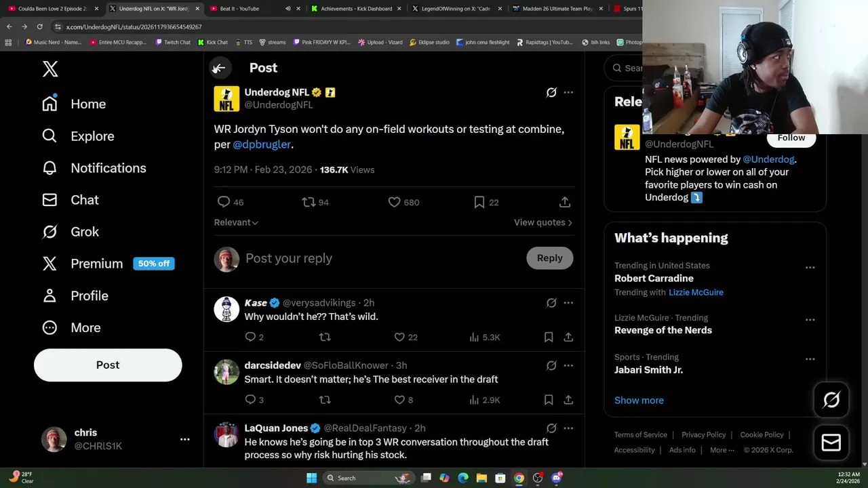The height and width of the screenshot is (488, 868).
Task: Open more options for Revenge of the Nerds trend
Action: pyautogui.click(x=810, y=320)
